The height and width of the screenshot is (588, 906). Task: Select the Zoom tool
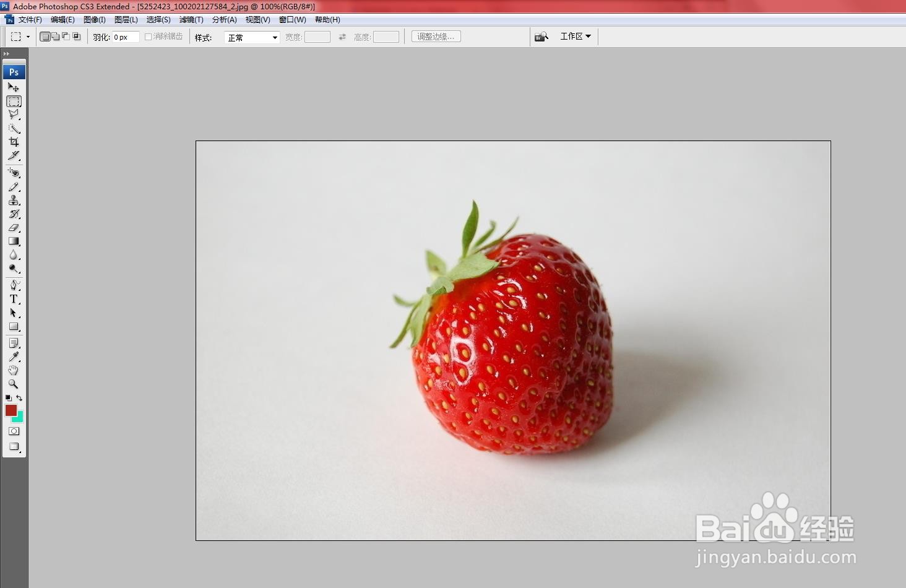click(x=14, y=384)
